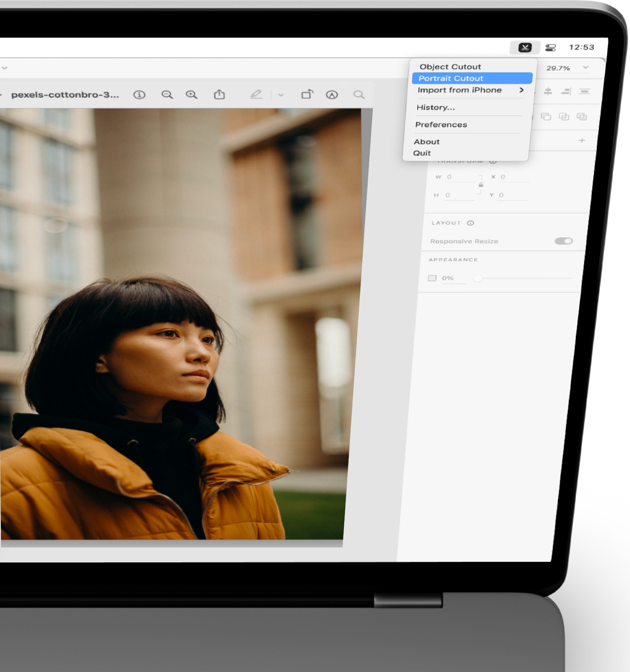This screenshot has height=672, width=630.
Task: Click the Y position input field
Action: click(513, 195)
